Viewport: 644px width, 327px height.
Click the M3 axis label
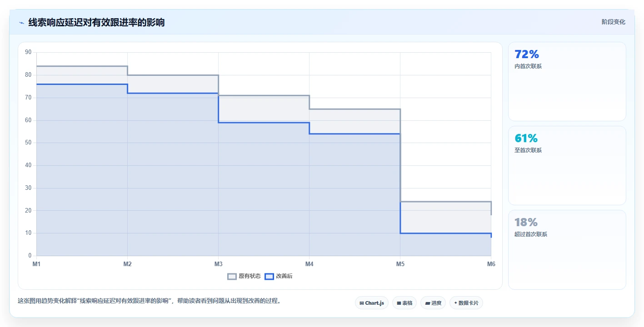[218, 264]
